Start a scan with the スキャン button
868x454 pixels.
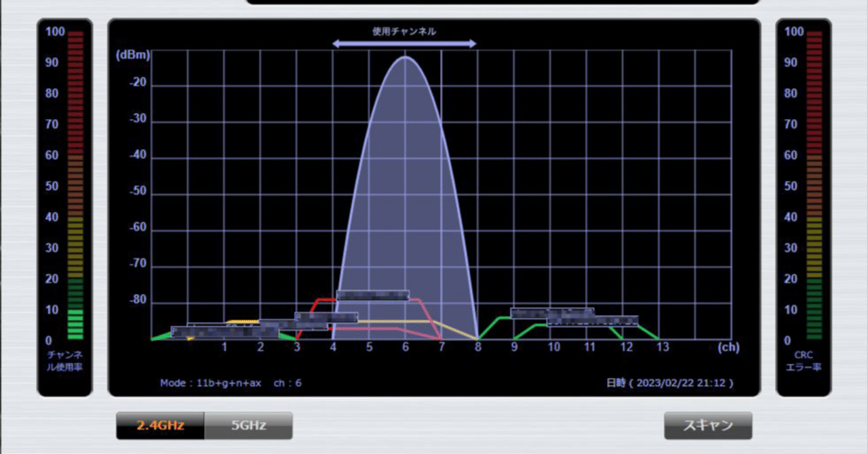tap(707, 426)
